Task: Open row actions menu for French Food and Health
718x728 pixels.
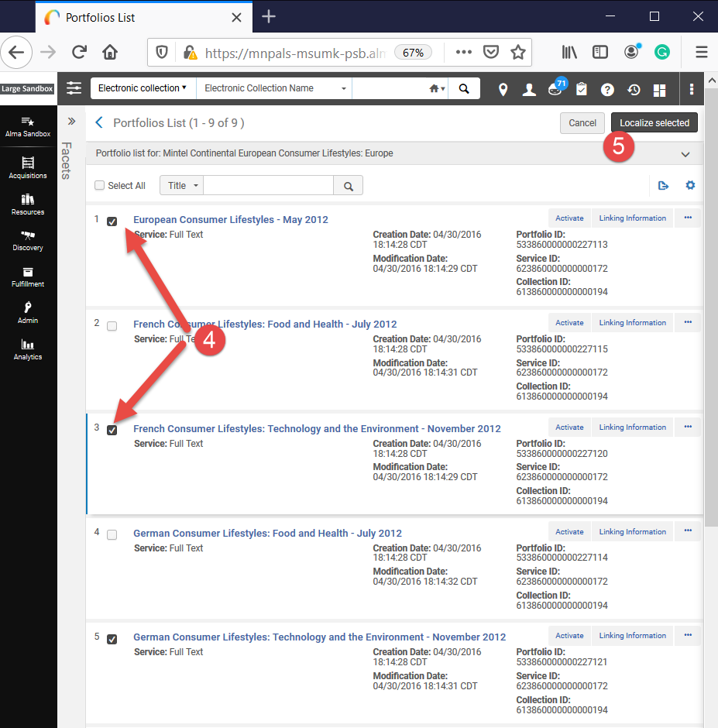Action: [688, 322]
